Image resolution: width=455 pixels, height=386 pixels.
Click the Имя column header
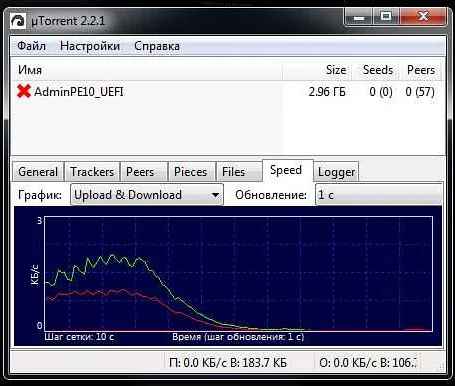pos(147,70)
